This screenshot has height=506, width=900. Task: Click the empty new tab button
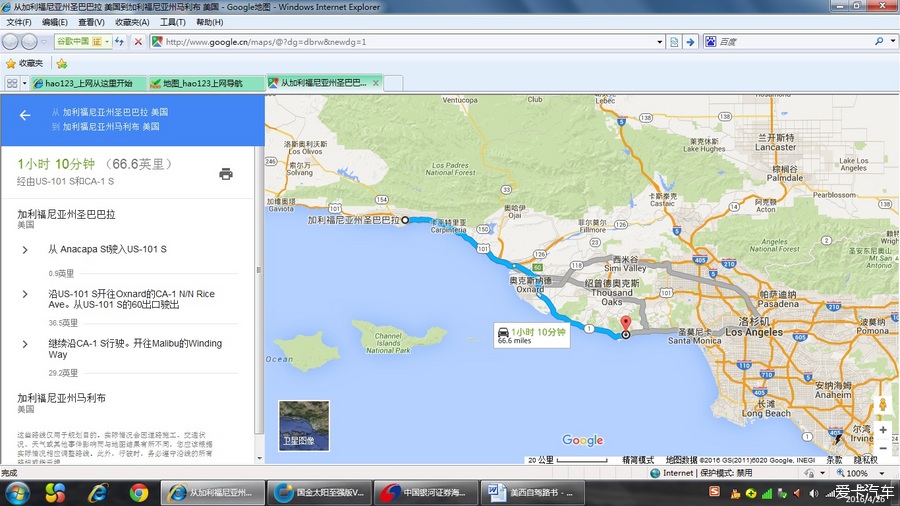pyautogui.click(x=393, y=83)
